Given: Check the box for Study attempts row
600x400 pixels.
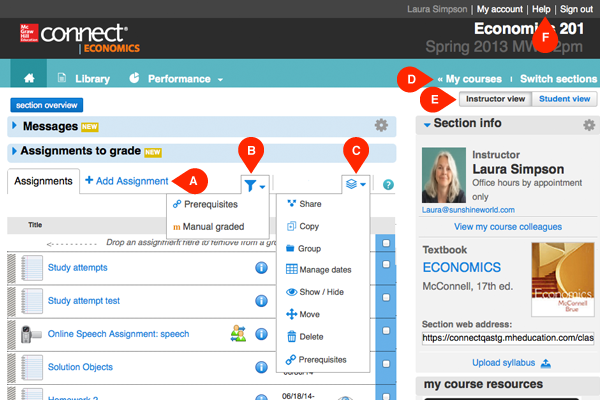Looking at the screenshot, I should 387,266.
